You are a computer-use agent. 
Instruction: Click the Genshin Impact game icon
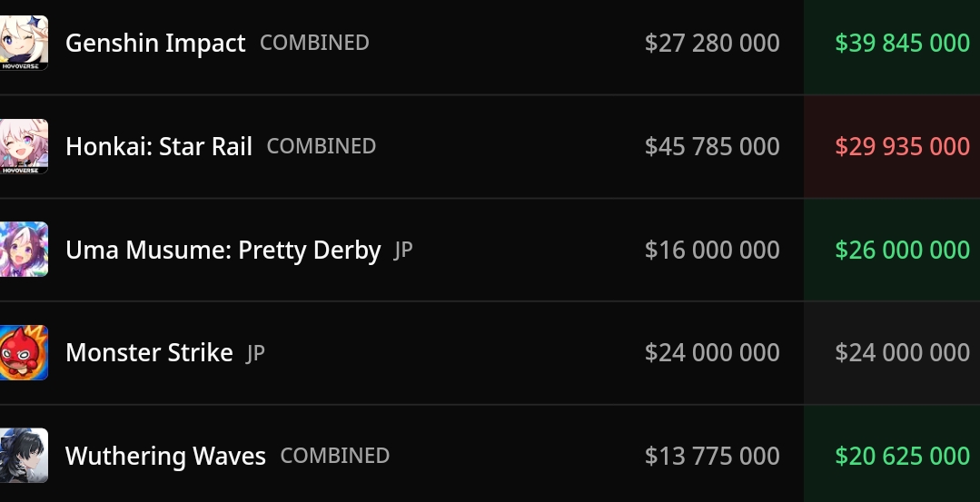coord(24,43)
